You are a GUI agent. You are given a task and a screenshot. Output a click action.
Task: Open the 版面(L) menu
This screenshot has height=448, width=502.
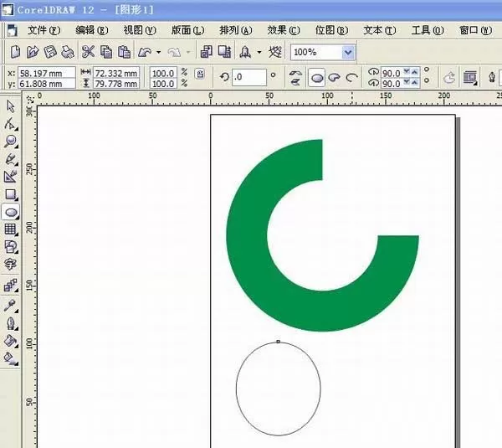pos(187,30)
